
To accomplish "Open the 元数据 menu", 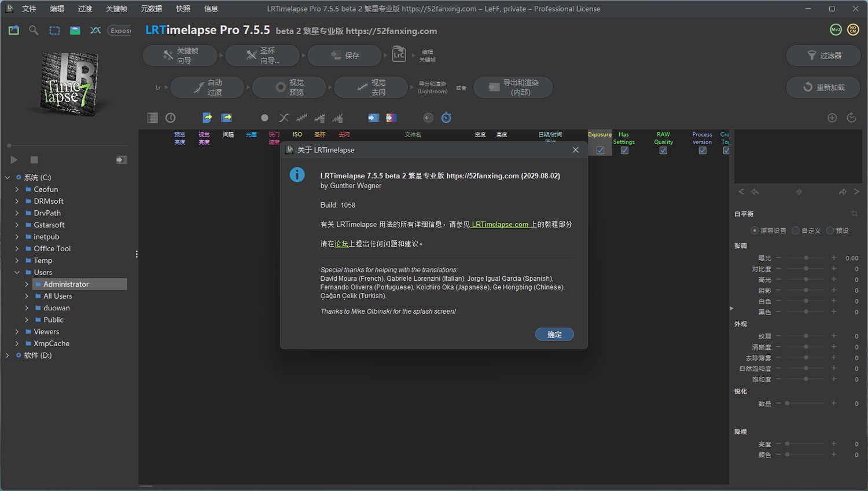I will (152, 9).
